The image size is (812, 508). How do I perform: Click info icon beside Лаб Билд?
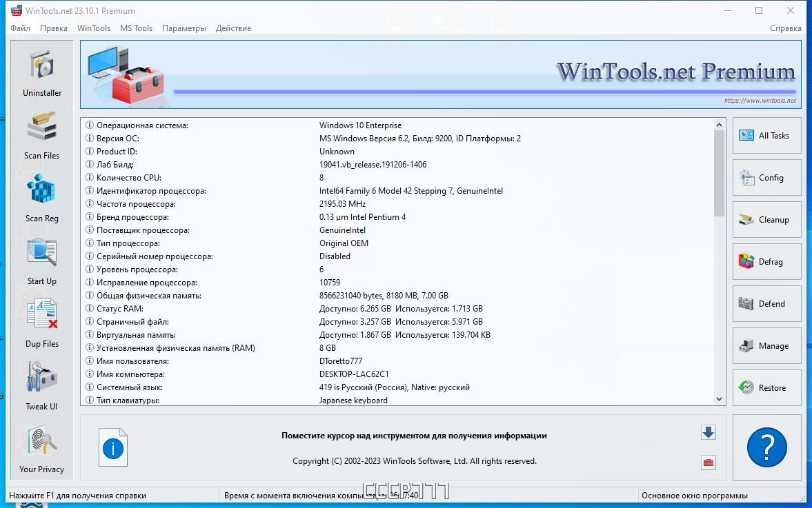pos(90,165)
